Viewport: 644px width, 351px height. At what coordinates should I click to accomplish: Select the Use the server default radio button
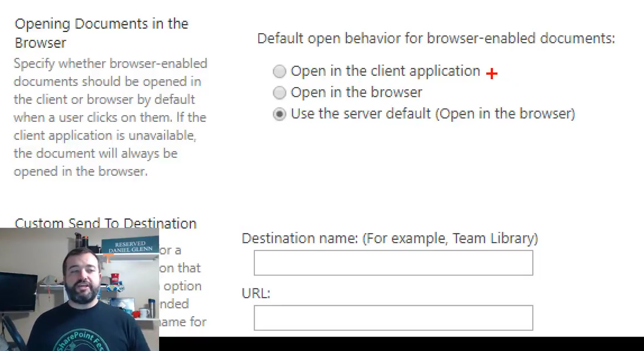279,114
